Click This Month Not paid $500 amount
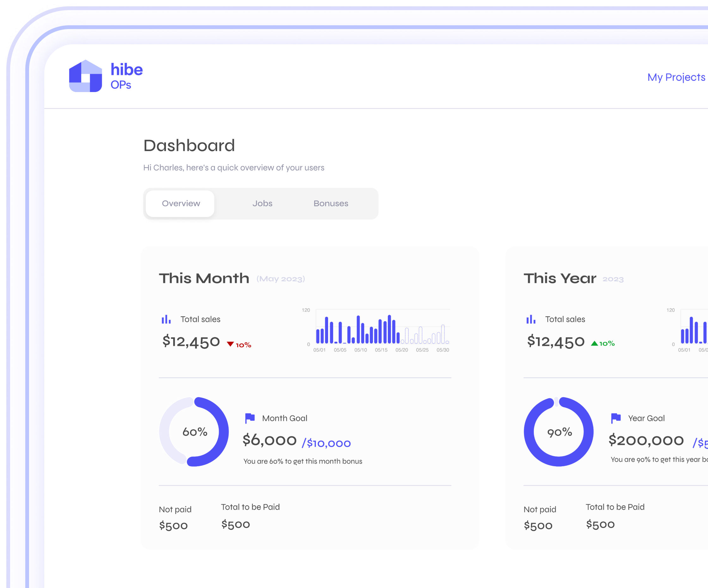This screenshot has width=708, height=588. tap(173, 525)
